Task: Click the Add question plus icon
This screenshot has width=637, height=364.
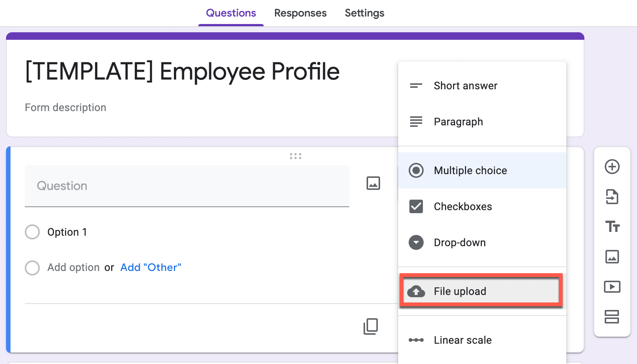Action: point(612,167)
